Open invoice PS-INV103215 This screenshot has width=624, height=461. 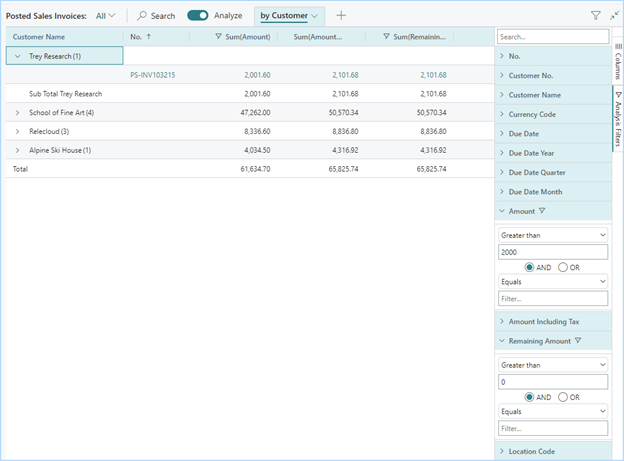[152, 75]
